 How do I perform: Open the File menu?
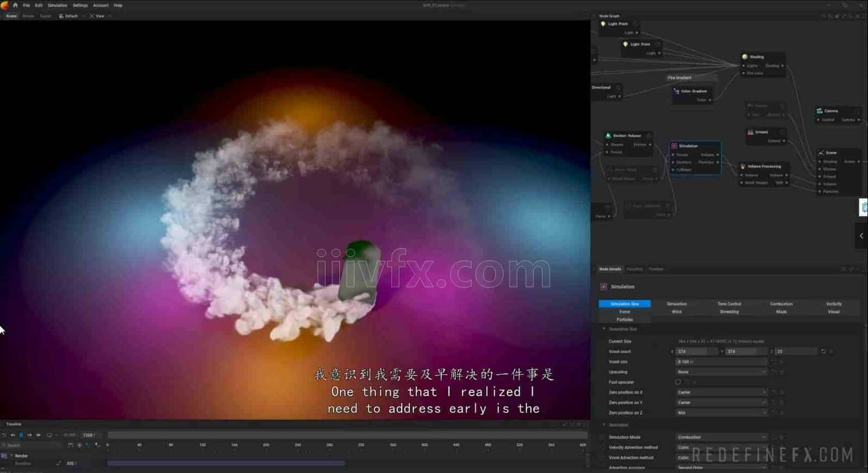(x=26, y=5)
